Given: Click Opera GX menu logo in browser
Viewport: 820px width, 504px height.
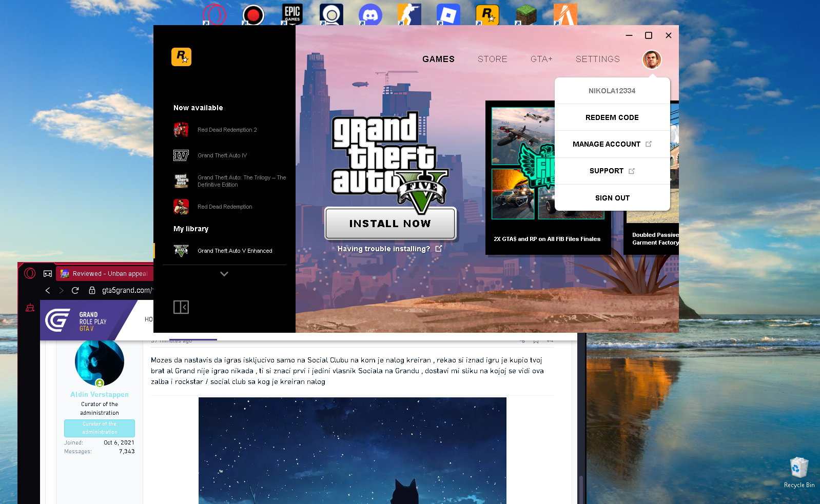Looking at the screenshot, I should point(30,273).
